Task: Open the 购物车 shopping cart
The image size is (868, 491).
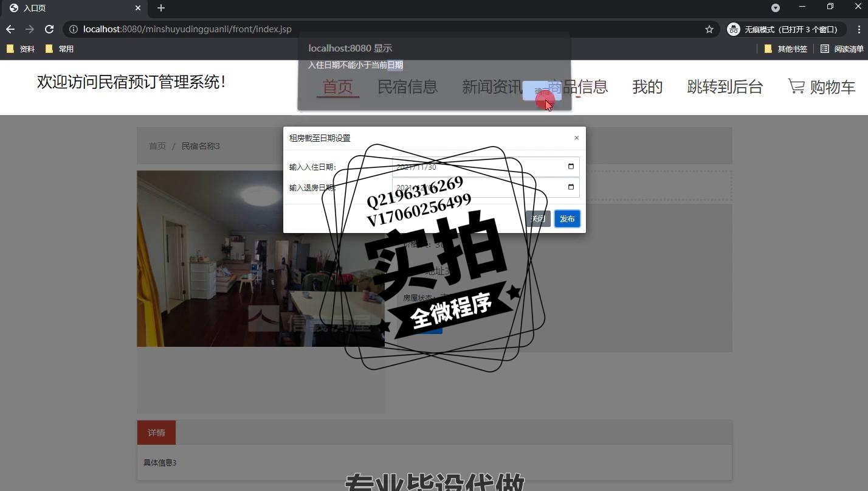Action: 822,87
